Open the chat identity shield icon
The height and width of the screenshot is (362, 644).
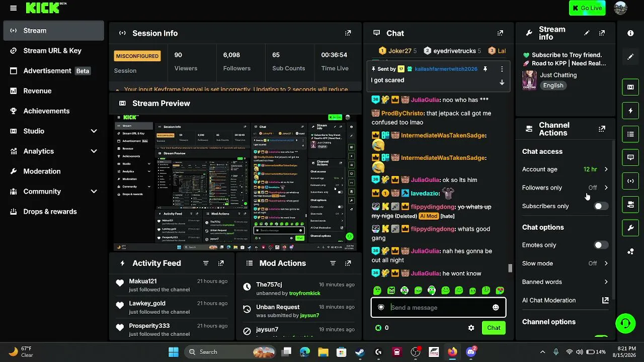(x=381, y=307)
